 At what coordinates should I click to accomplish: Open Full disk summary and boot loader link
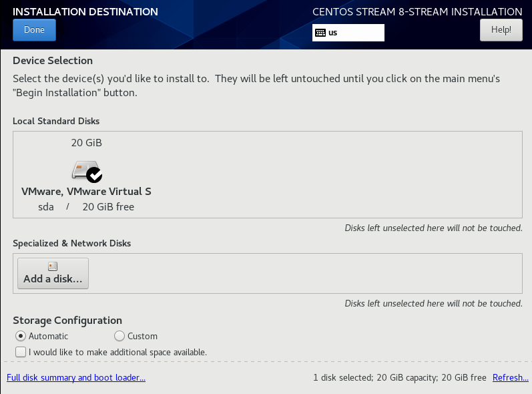tap(76, 377)
